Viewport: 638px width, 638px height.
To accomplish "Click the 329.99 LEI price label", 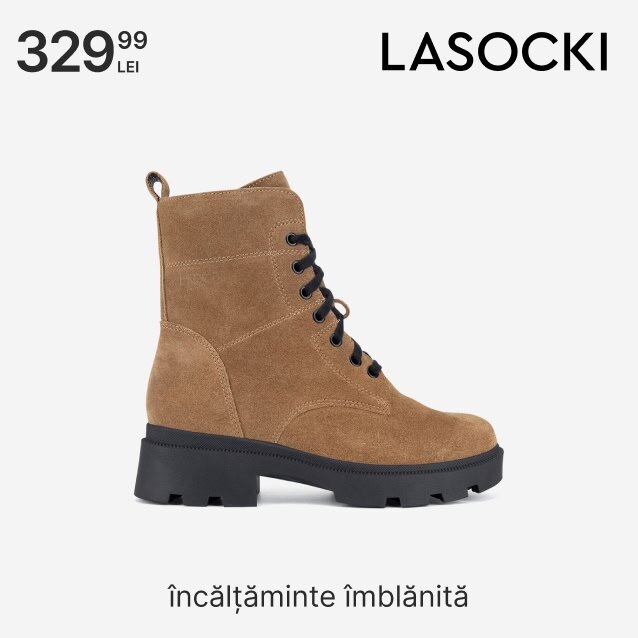I will click(x=82, y=52).
